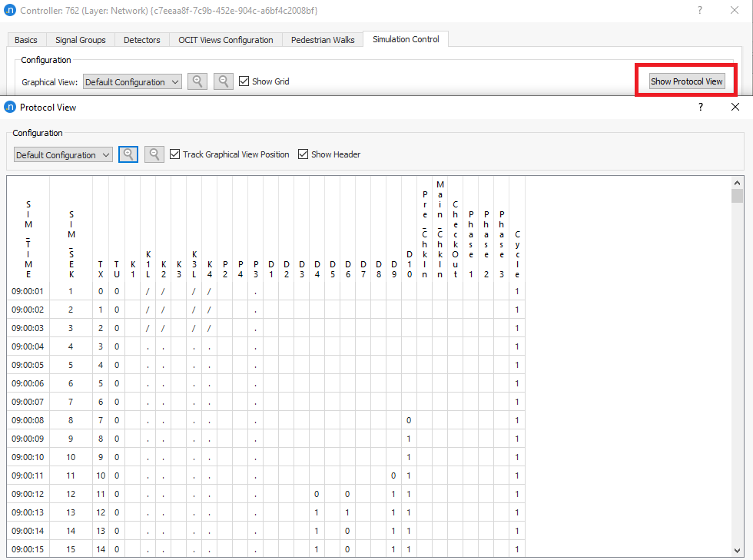Select OCIT Views Configuration tab
The width and height of the screenshot is (753, 560).
click(x=225, y=40)
